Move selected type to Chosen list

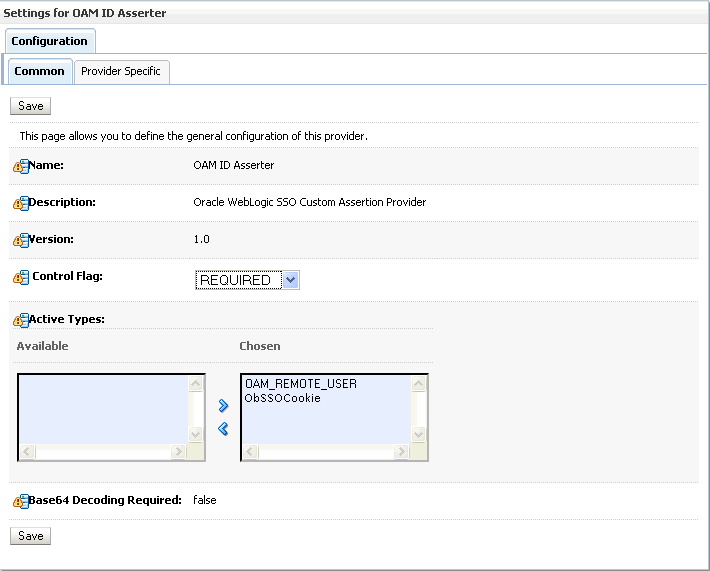pyautogui.click(x=223, y=405)
